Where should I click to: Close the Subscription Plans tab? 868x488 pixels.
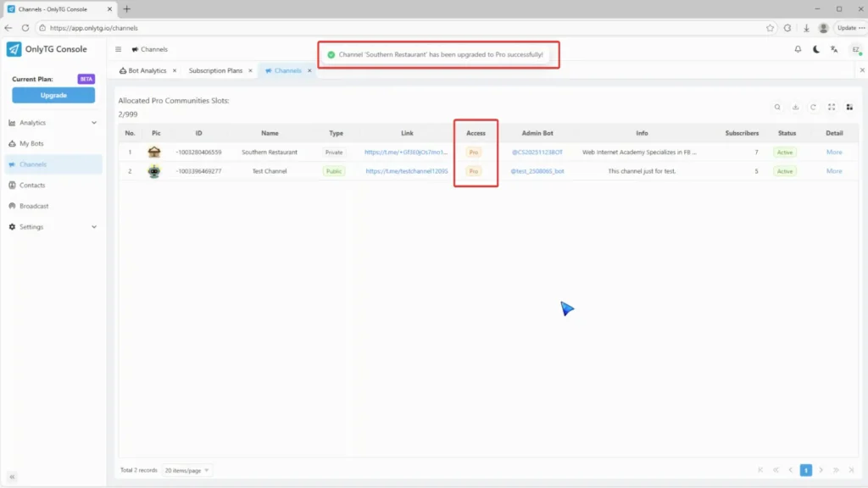pos(251,70)
